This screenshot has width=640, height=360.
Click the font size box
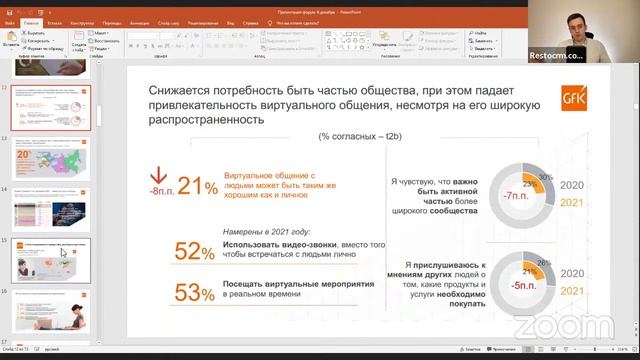pos(167,36)
